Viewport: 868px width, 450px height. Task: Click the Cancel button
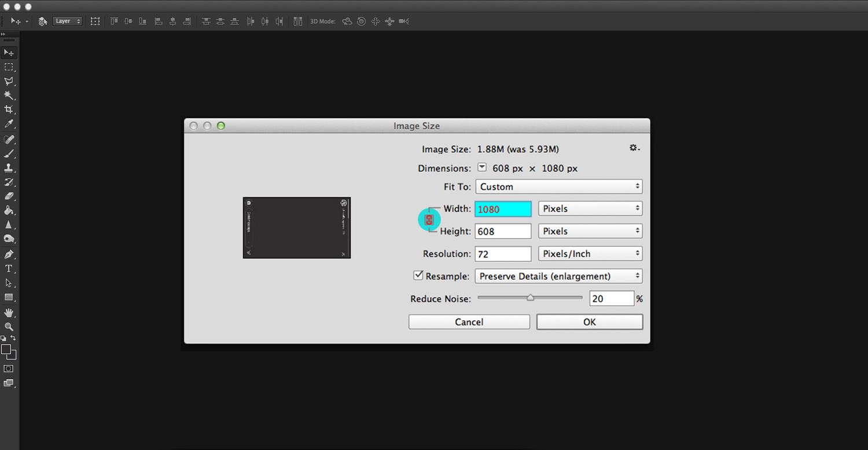[x=469, y=322]
